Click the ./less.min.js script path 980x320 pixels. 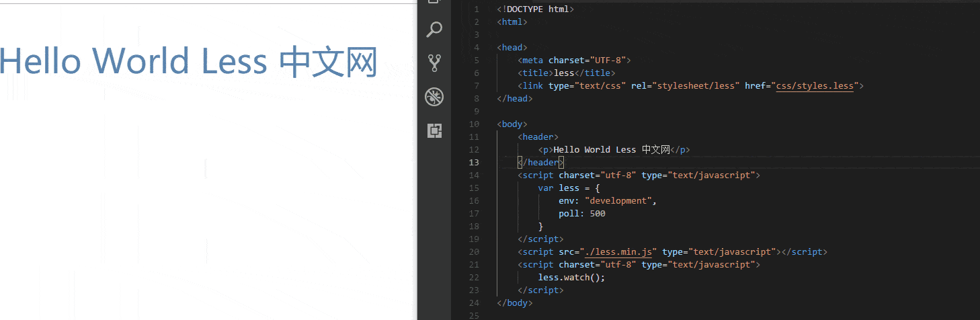pyautogui.click(x=618, y=252)
